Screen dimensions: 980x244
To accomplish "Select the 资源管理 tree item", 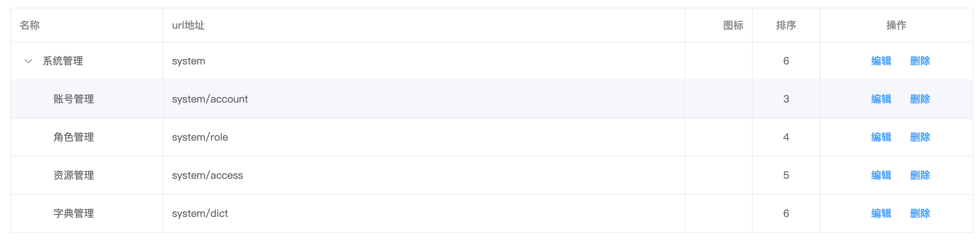I will pyautogui.click(x=74, y=175).
